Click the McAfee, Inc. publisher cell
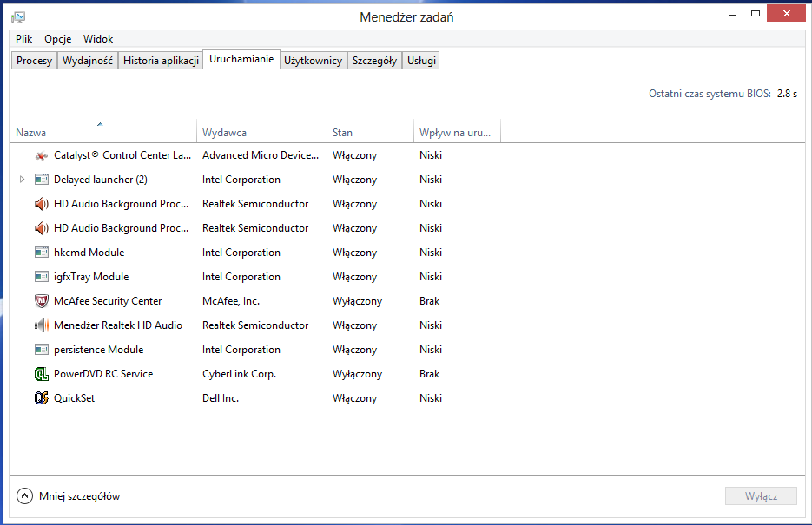Screen dimensions: 812x525 (x=231, y=301)
